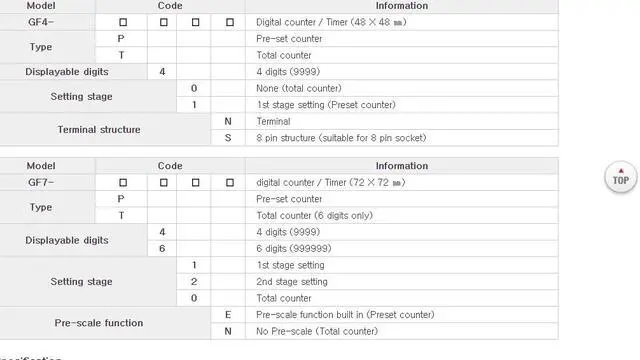Screen dimensions: 640x360
Task: Click third code box in GF7- row
Action: tap(196, 182)
